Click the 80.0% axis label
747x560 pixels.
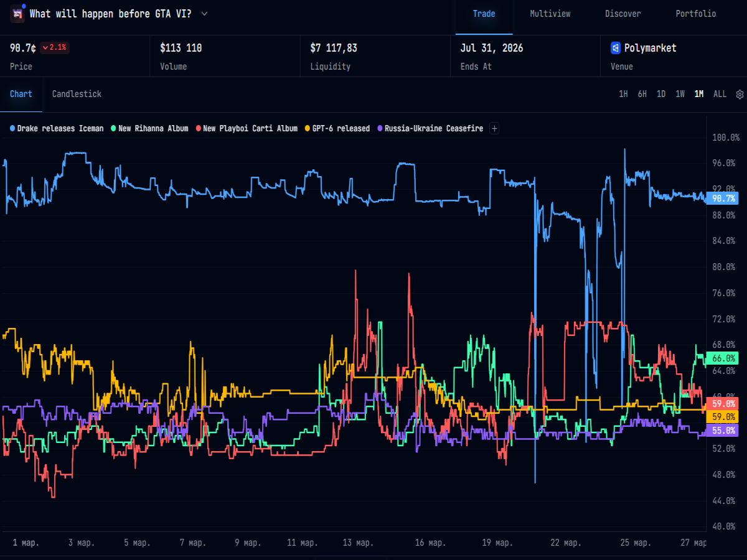click(x=725, y=267)
